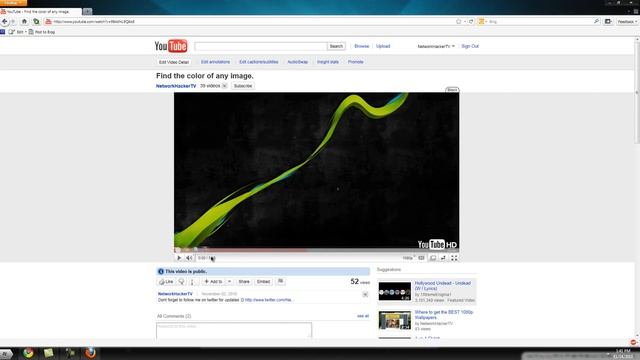Open Firefox from the taskbar
640x360 pixels.
tap(90, 353)
